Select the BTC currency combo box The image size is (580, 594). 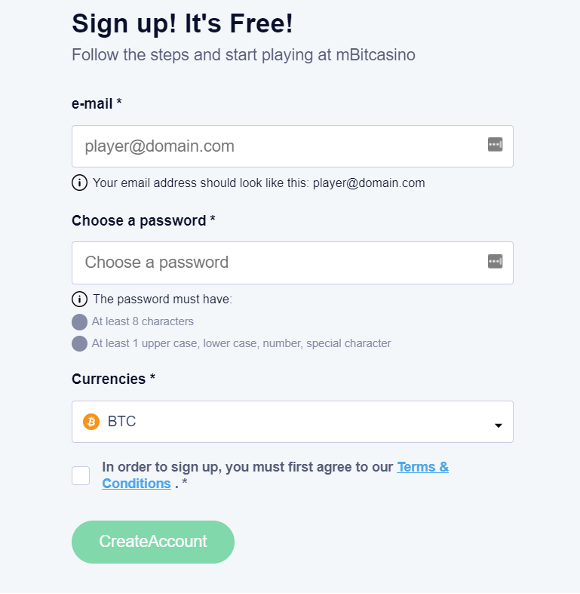point(292,421)
